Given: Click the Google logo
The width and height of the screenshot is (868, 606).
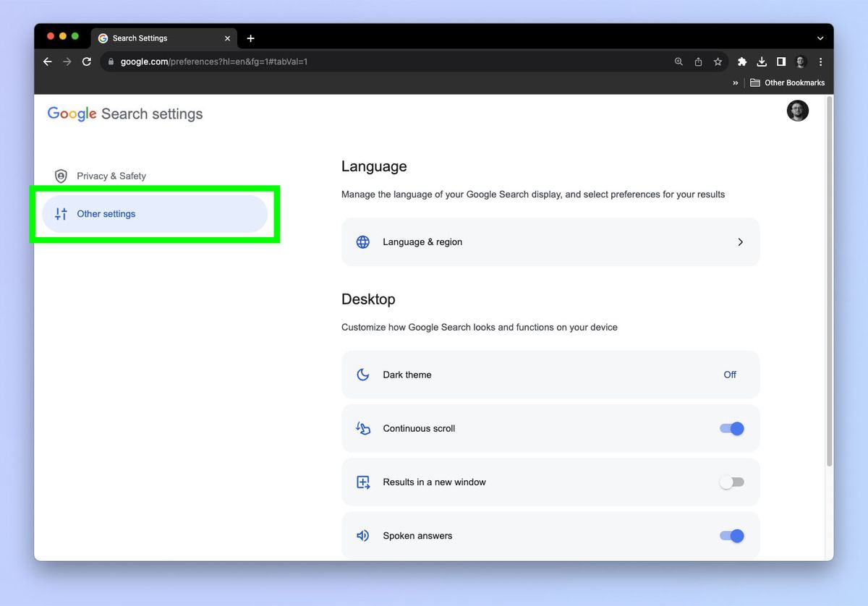Looking at the screenshot, I should (x=71, y=113).
